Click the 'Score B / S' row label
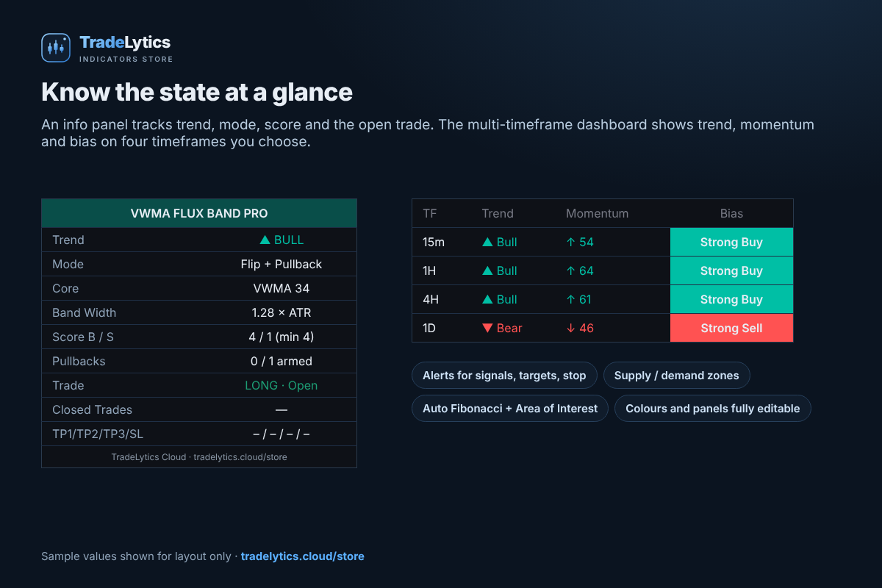Screen dimensions: 882x588 coord(84,337)
